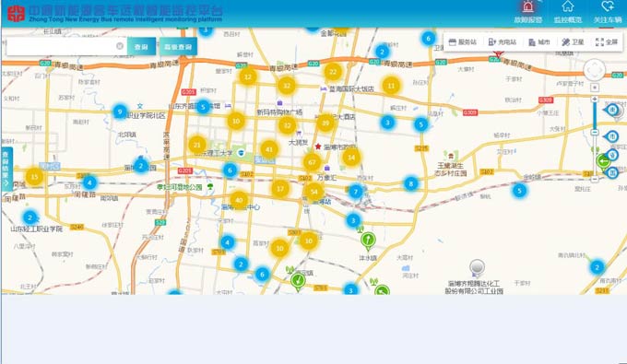Screen dimensions: 627x364
Task: Select the green vehicle arrow marker near 津浦镇
Action: (x=368, y=241)
